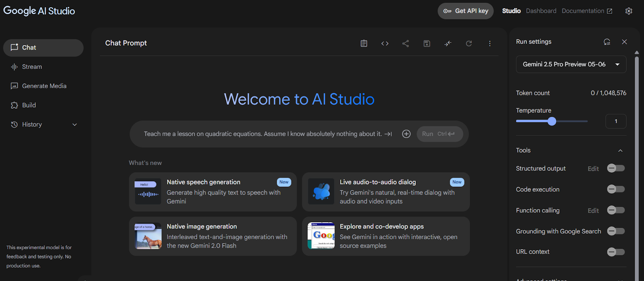Click the Run button
644x281 pixels.
pos(440,134)
